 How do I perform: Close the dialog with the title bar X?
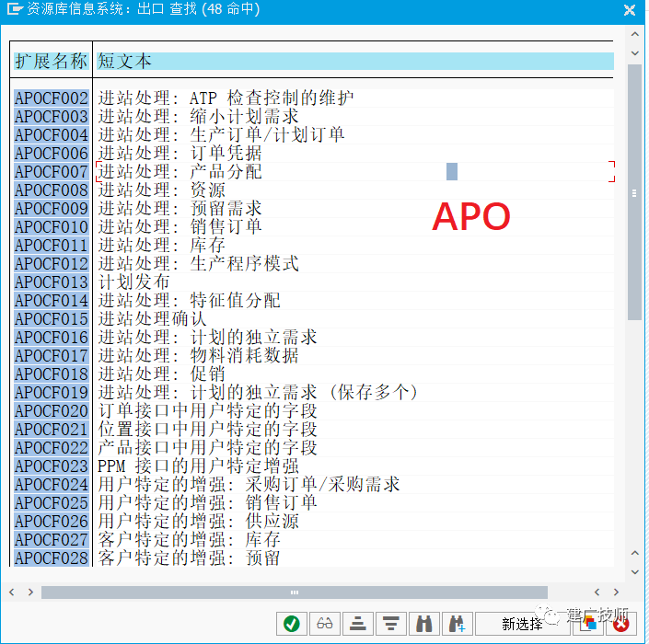click(630, 10)
